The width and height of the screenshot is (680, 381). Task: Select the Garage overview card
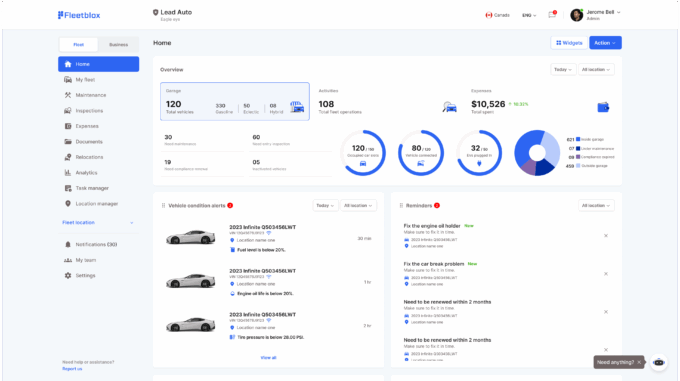click(x=235, y=101)
